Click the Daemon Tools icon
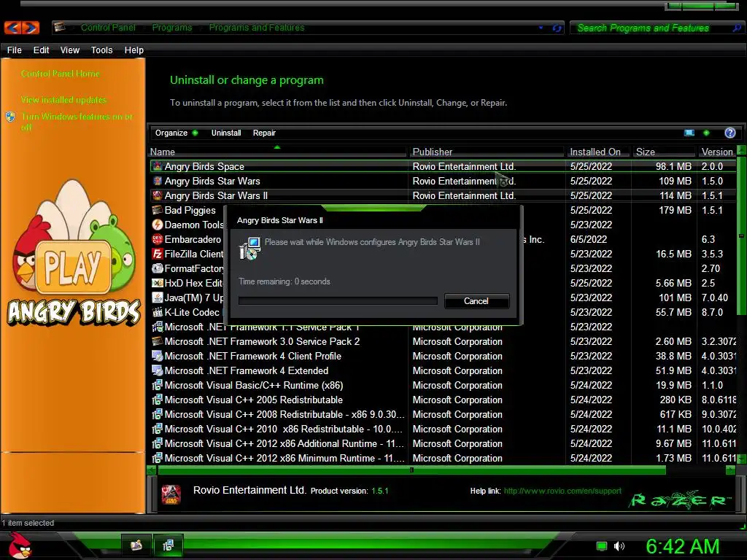 point(158,225)
